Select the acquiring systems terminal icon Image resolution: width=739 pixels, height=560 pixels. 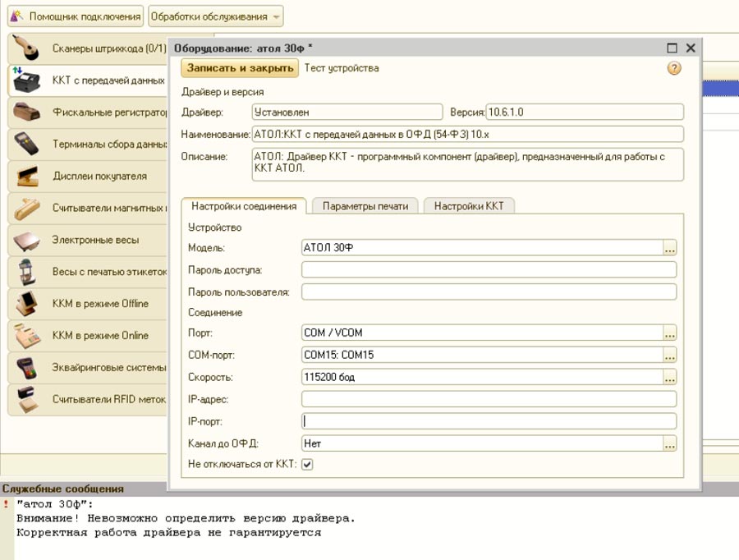(x=26, y=368)
